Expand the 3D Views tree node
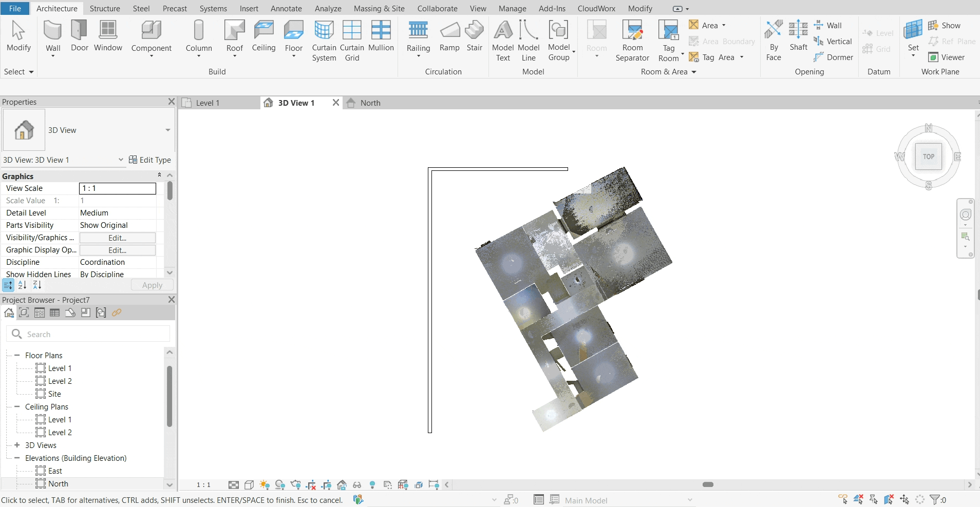Screen dimensions: 980x507 (16, 445)
